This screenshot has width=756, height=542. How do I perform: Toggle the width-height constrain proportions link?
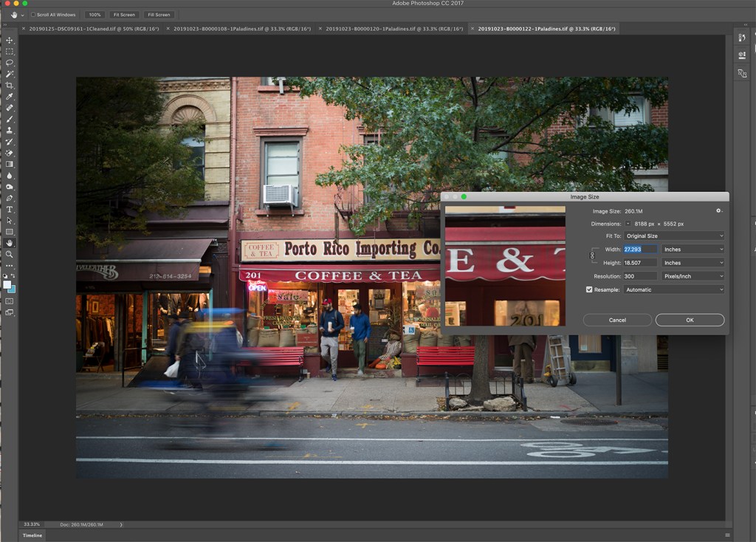pos(592,256)
